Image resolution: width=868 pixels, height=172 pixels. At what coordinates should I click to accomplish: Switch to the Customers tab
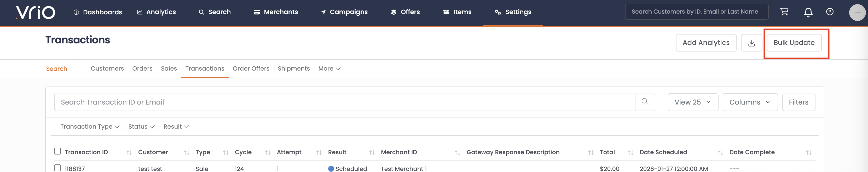click(x=107, y=68)
